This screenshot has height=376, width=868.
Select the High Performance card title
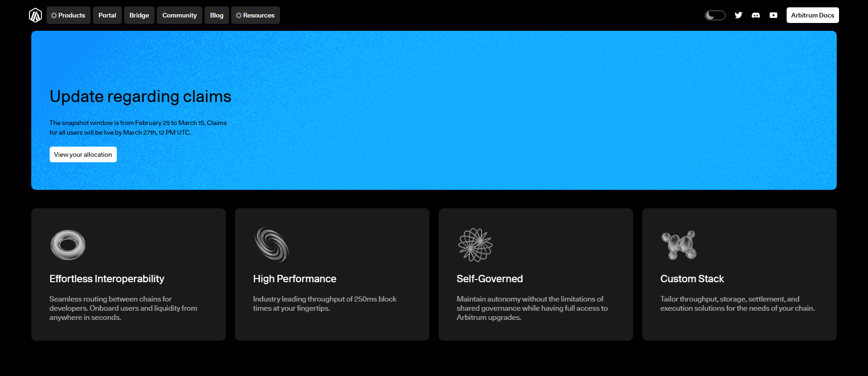(x=295, y=279)
